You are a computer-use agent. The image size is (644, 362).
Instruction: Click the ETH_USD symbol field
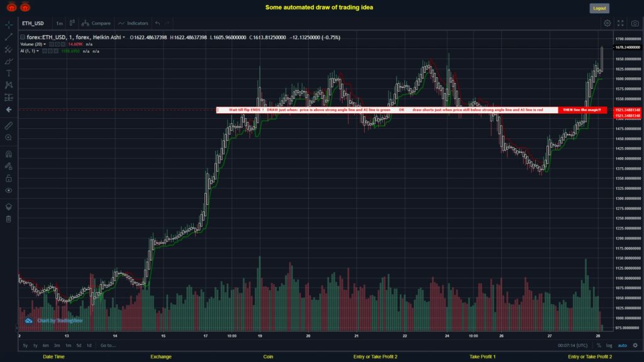pos(33,23)
